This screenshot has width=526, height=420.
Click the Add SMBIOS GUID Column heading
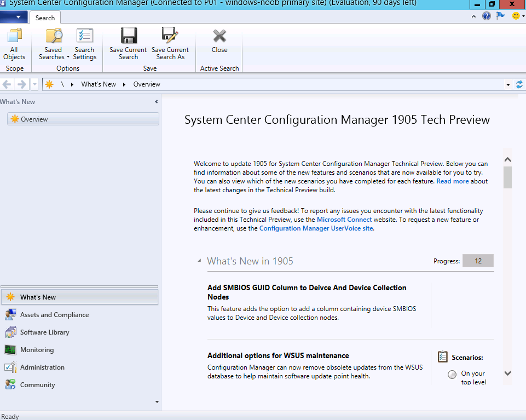pos(307,292)
